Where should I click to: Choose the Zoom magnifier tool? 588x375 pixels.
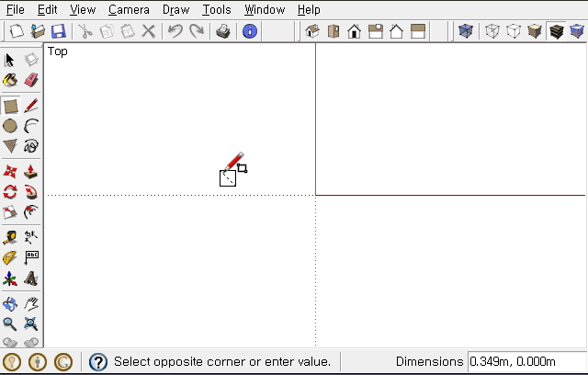pyautogui.click(x=10, y=324)
